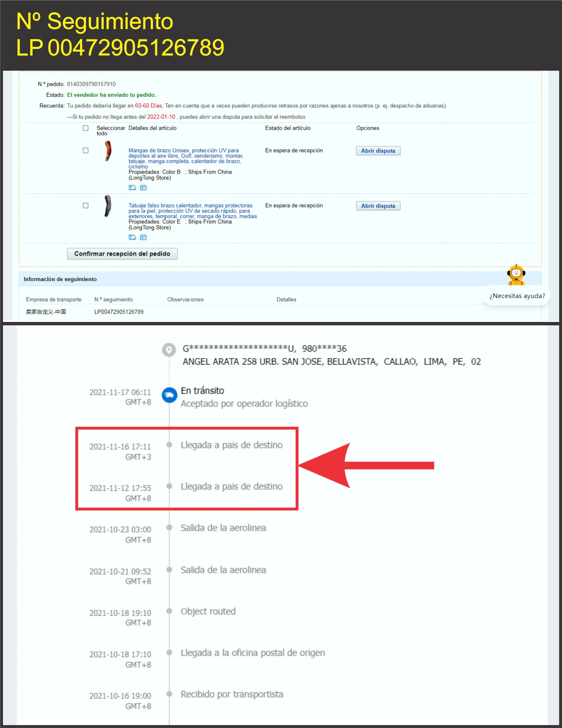
Task: Click the Información de seguimiento section header
Action: [60, 279]
